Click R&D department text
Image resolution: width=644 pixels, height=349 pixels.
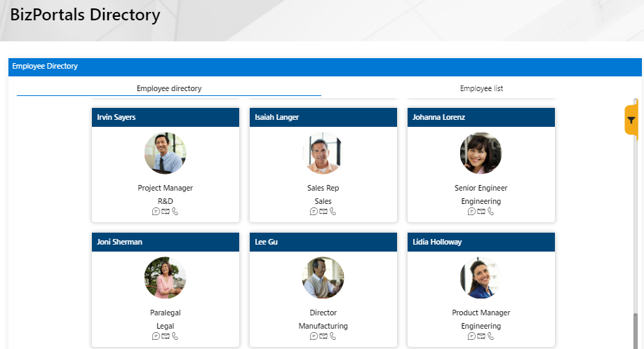pos(165,201)
